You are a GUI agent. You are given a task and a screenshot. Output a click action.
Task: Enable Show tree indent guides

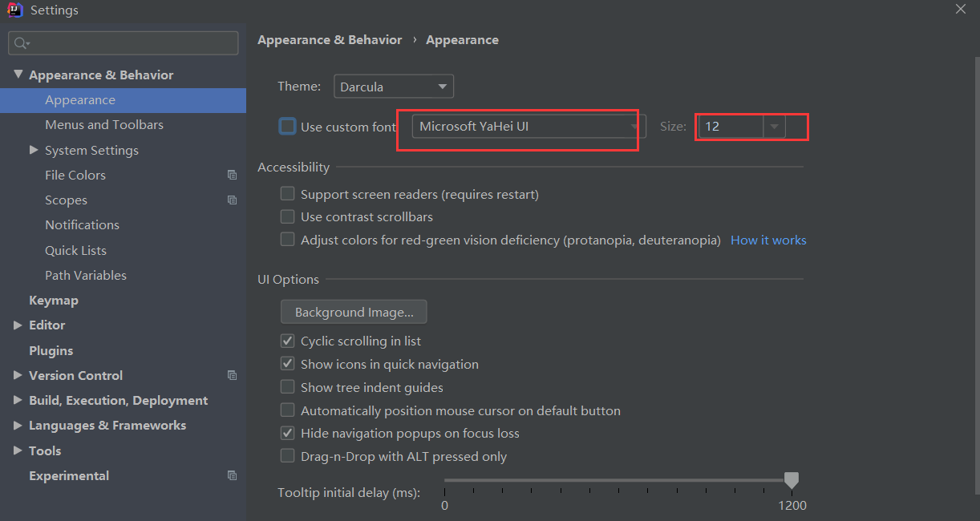(287, 387)
